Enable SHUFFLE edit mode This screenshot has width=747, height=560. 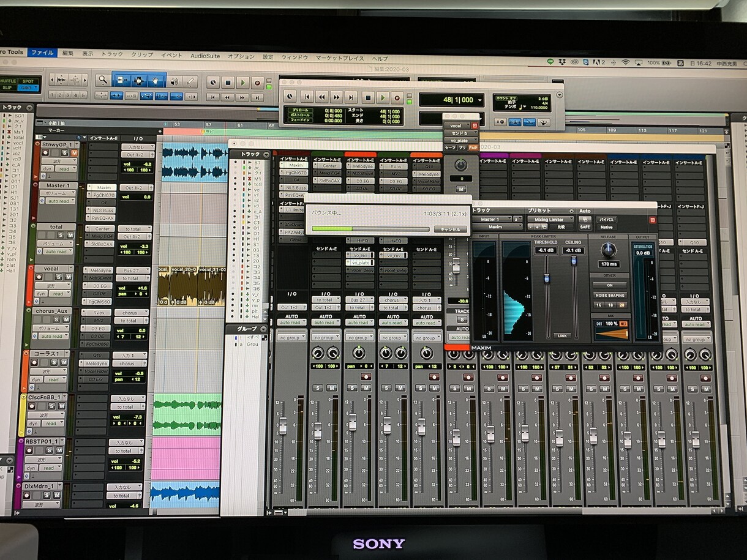pyautogui.click(x=9, y=81)
